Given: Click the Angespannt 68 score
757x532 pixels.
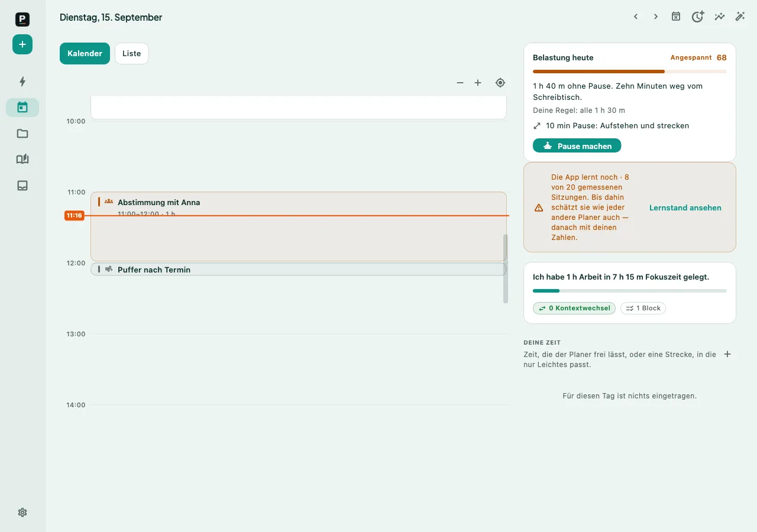Looking at the screenshot, I should (x=698, y=58).
